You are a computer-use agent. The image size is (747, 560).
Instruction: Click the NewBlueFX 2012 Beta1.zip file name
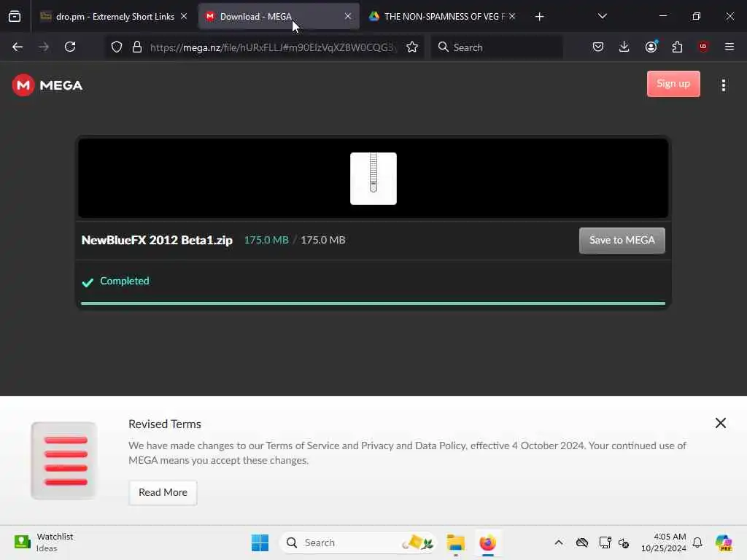[x=157, y=240]
